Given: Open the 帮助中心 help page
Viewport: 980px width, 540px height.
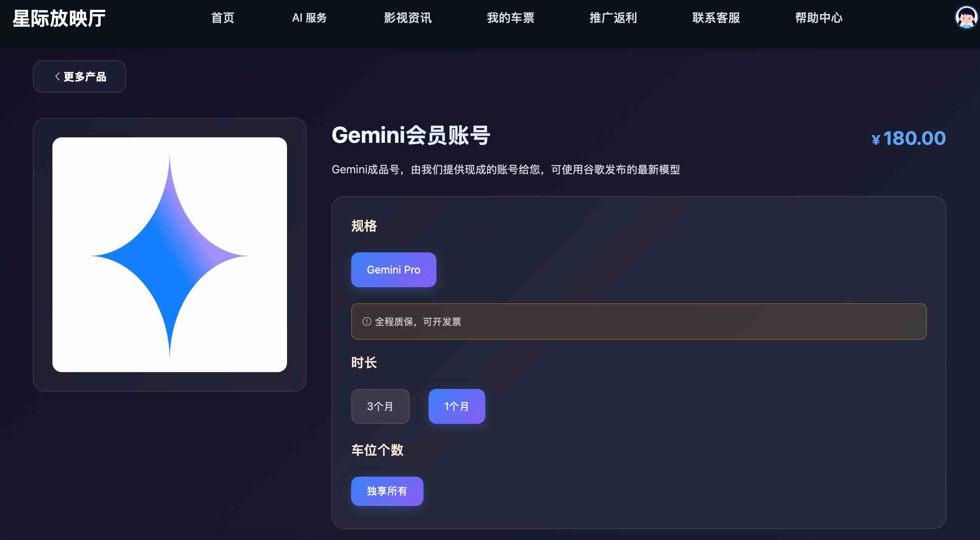Looking at the screenshot, I should (819, 18).
